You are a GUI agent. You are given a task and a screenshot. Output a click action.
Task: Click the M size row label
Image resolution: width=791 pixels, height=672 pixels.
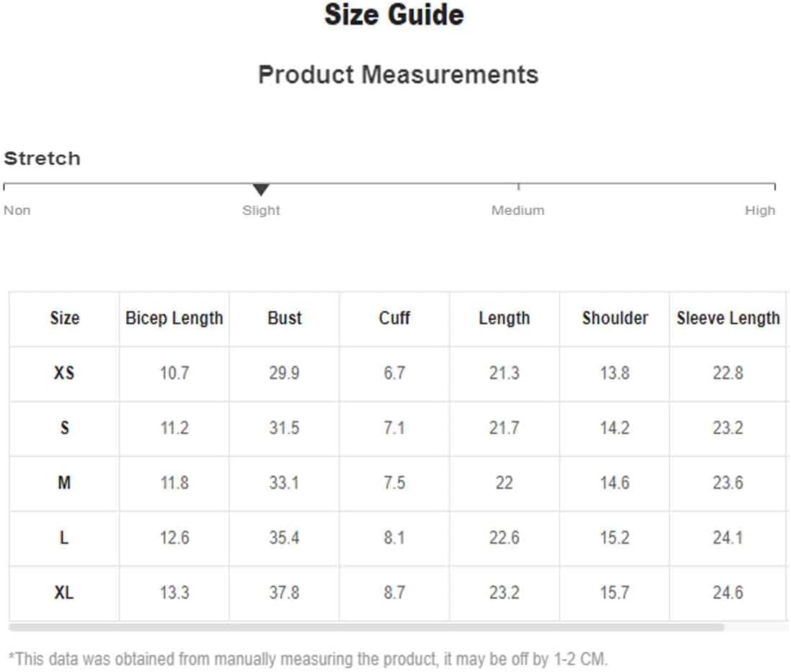(x=64, y=483)
